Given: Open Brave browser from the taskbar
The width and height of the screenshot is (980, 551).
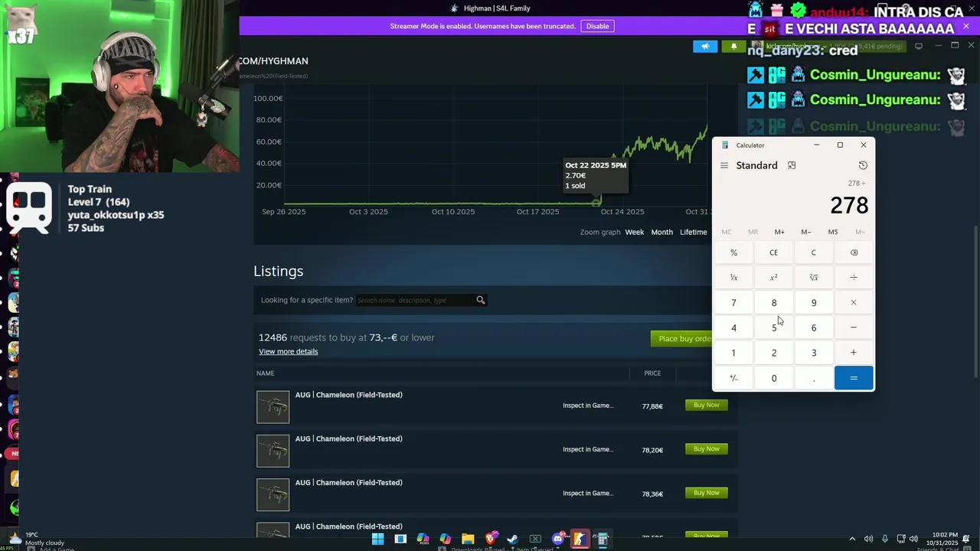Looking at the screenshot, I should (491, 539).
